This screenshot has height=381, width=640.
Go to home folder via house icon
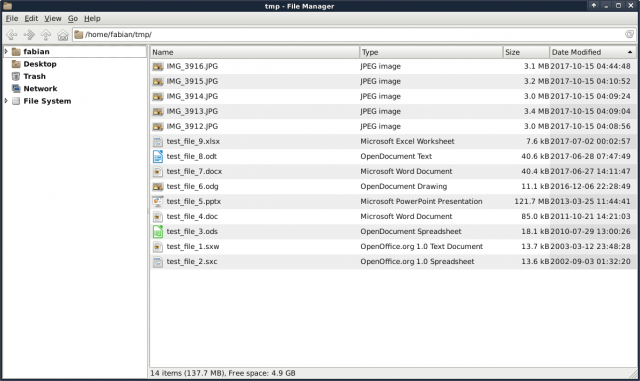62,35
